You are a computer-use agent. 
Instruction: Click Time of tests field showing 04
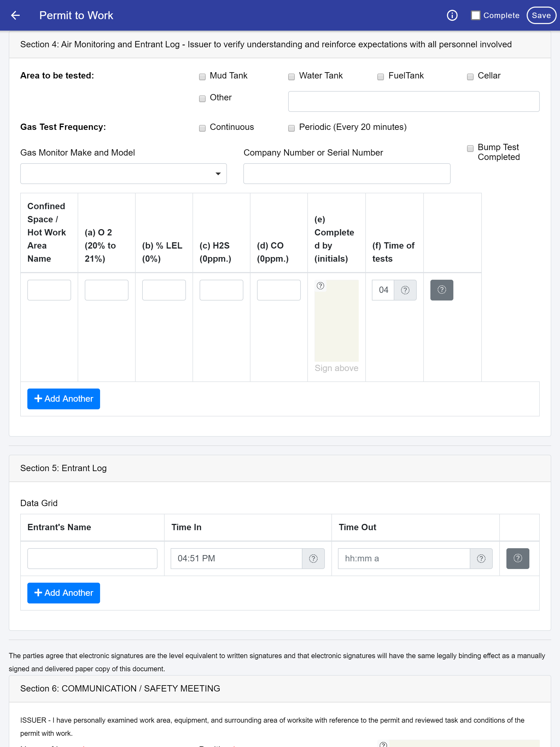pos(383,290)
